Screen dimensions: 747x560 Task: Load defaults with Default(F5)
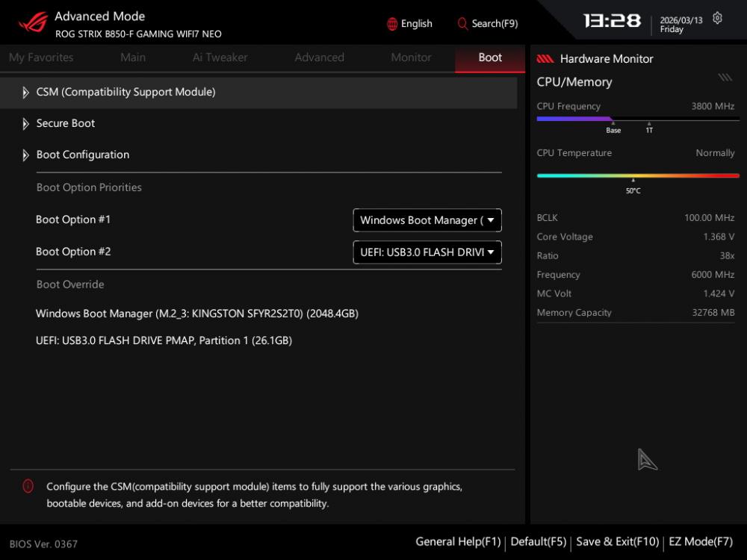click(x=538, y=541)
